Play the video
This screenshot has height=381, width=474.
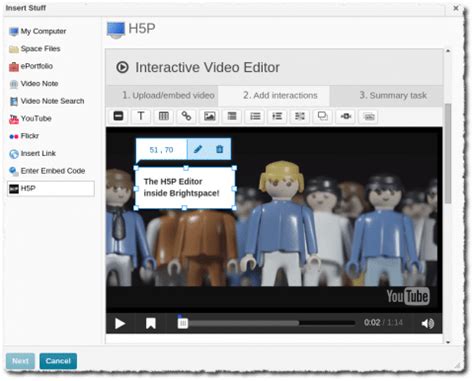tap(120, 323)
